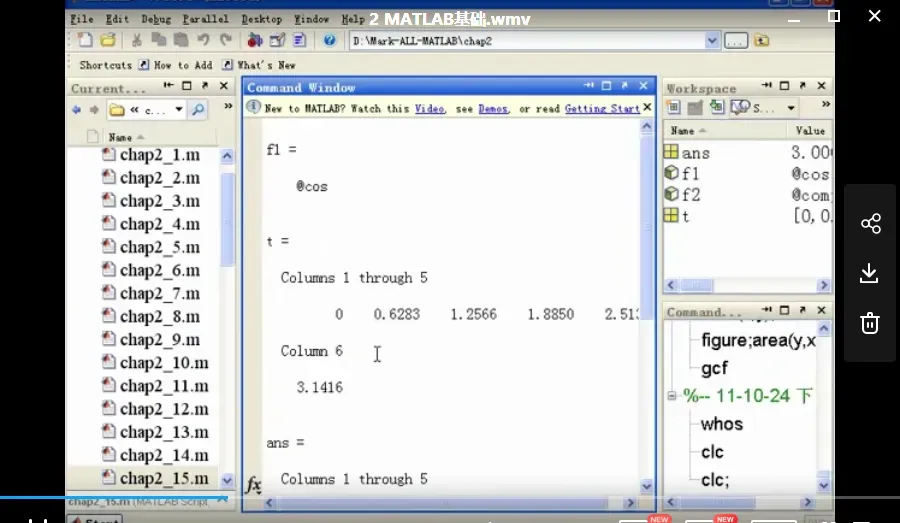Select file chap2_7.m
The width and height of the screenshot is (900, 523).
click(x=153, y=293)
